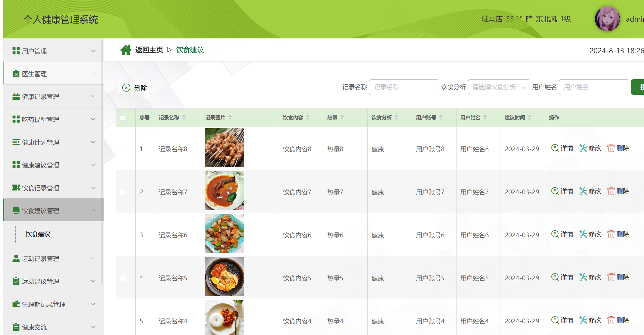Screen dimensions: 644x335
Task: Select 饮食建议 in the sidebar
Action: point(38,234)
